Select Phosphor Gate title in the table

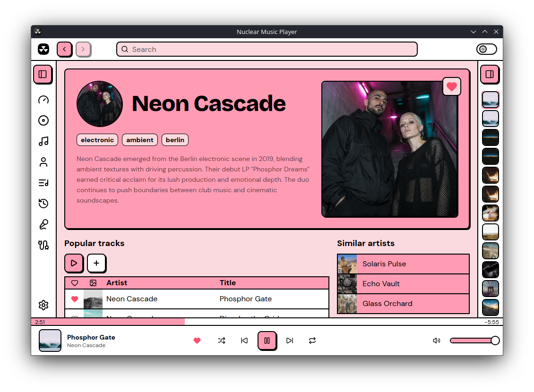click(246, 299)
